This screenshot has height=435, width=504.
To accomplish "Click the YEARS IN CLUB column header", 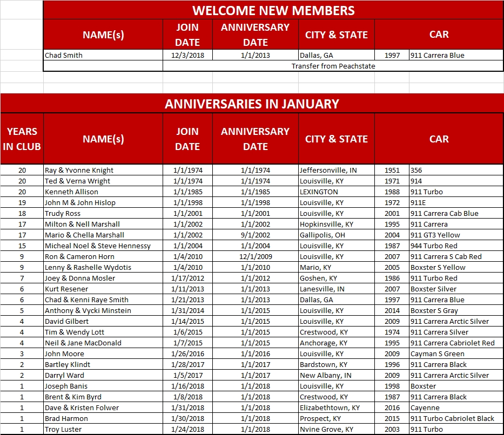I will click(x=22, y=139).
